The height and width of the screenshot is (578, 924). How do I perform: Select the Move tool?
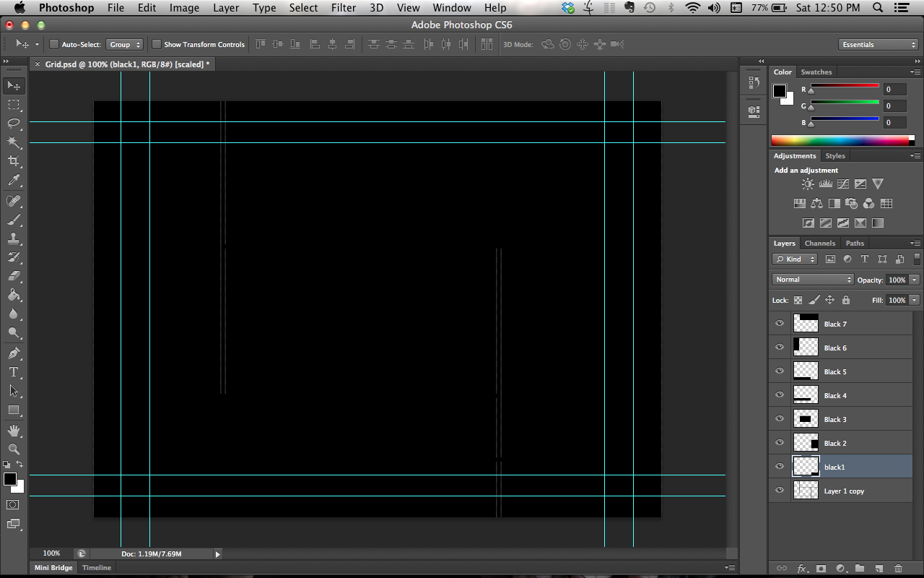pyautogui.click(x=14, y=85)
